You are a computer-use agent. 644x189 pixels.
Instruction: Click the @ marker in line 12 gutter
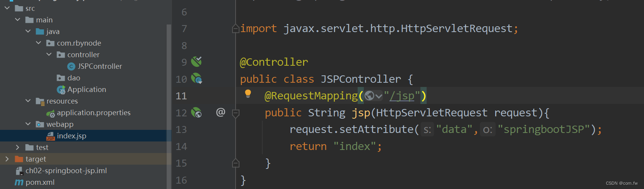[x=220, y=112]
